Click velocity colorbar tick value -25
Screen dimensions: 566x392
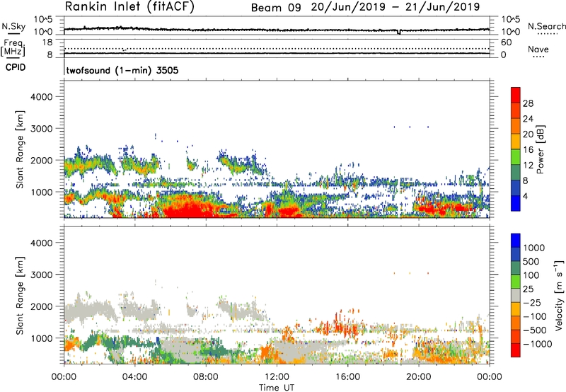533,302
